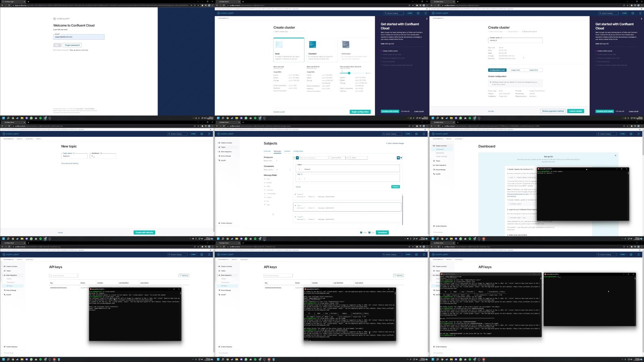Click the notifications icon on the New topic page header
The width and height of the screenshot is (644, 362).
pos(201,134)
